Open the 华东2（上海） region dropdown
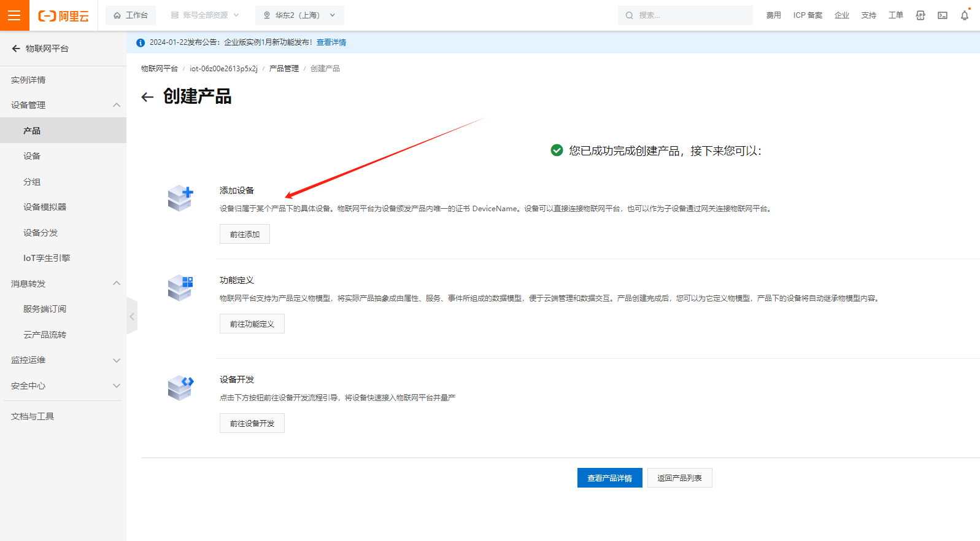Image resolution: width=980 pixels, height=541 pixels. (299, 15)
